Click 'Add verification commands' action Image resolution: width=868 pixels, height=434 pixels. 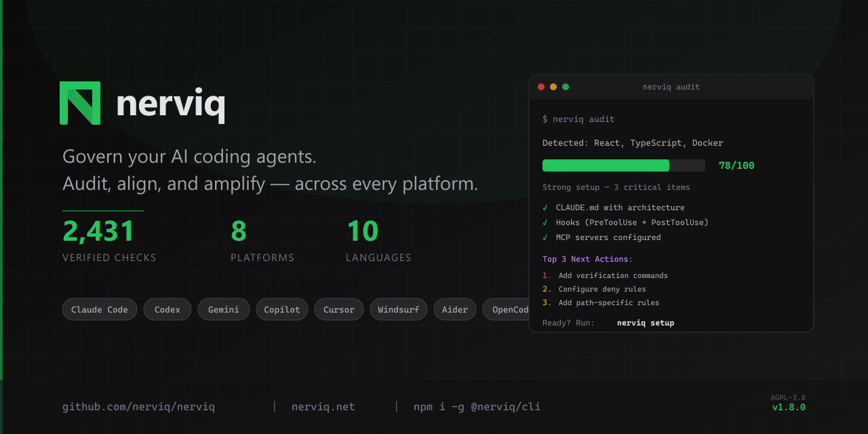613,275
